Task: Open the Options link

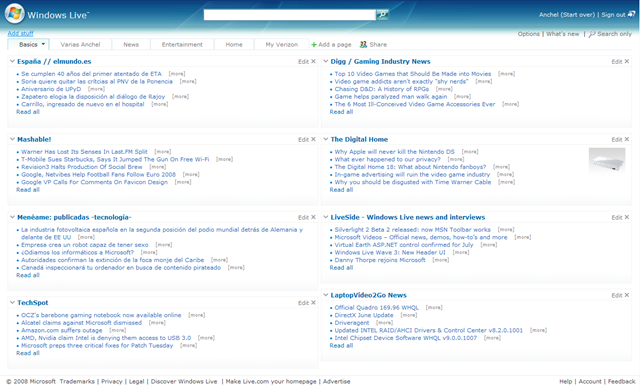Action: (x=529, y=34)
